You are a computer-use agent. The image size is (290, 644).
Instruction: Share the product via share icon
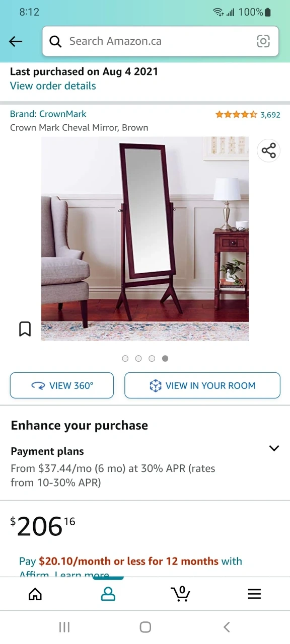(x=269, y=150)
